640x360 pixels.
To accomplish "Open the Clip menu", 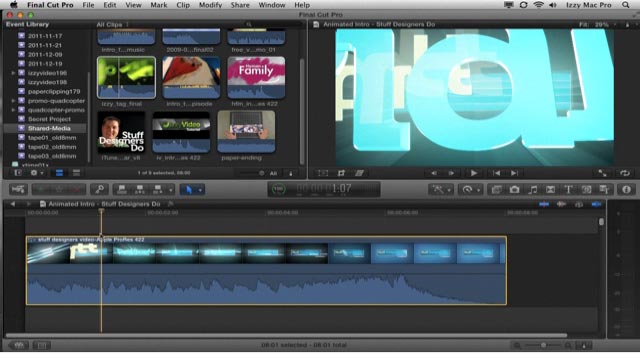I will [183, 5].
